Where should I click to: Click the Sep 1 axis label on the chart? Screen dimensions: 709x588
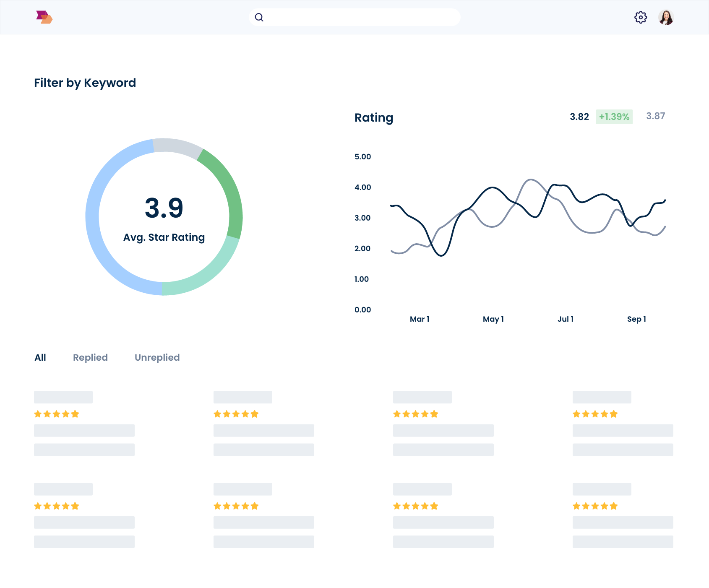pos(636,319)
